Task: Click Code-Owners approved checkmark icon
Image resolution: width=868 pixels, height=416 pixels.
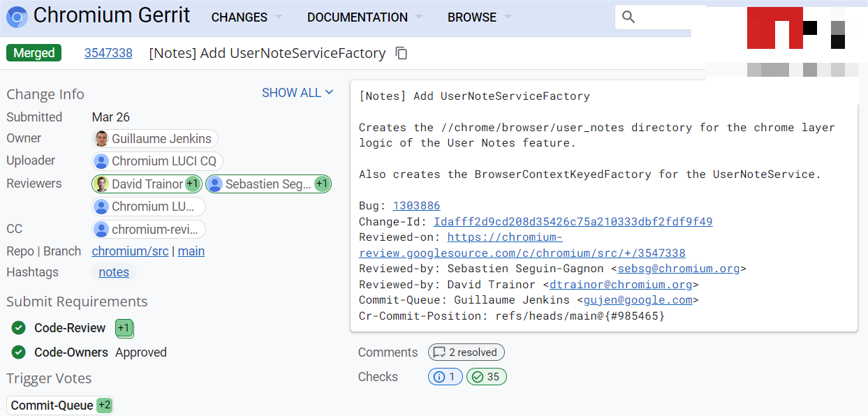Action: [19, 352]
